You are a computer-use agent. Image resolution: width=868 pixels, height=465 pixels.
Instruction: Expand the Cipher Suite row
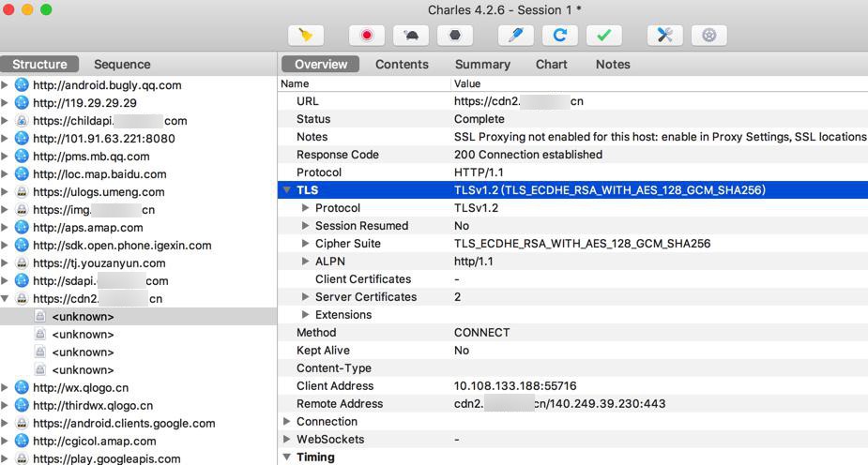tap(305, 244)
